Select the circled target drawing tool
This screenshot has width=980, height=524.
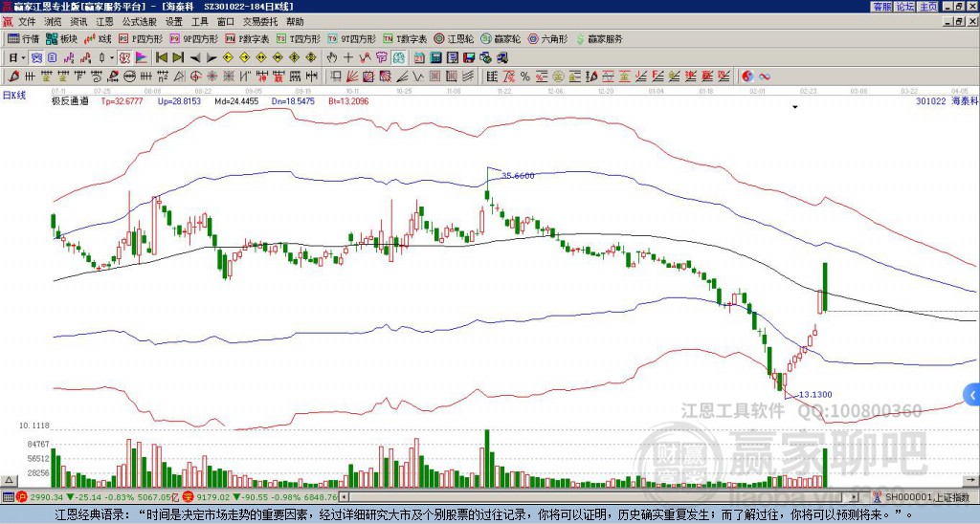(x=195, y=76)
